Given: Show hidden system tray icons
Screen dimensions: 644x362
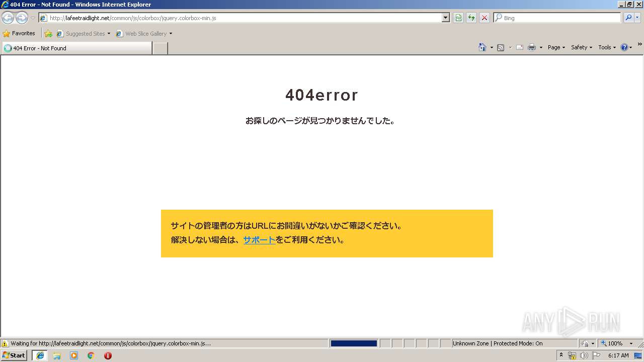Looking at the screenshot, I should click(561, 355).
